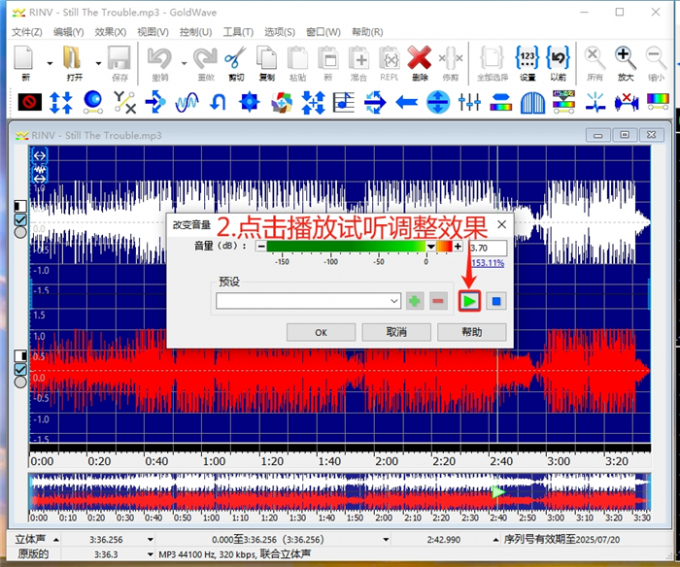Click the Doppler blue sphere effect icon
This screenshot has height=567, width=680.
point(93,102)
